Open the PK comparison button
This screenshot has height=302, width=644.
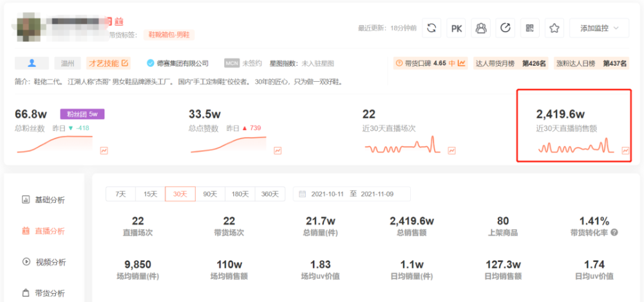tap(457, 28)
